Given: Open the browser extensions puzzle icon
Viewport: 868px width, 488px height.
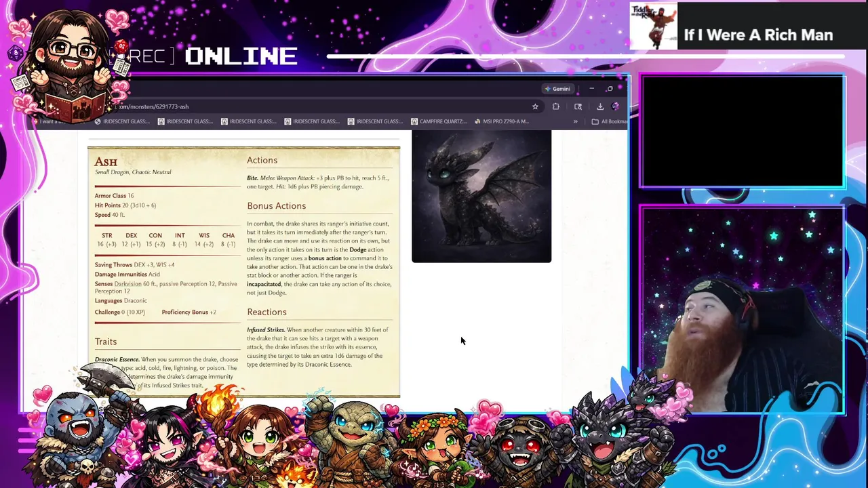Looking at the screenshot, I should tap(556, 106).
